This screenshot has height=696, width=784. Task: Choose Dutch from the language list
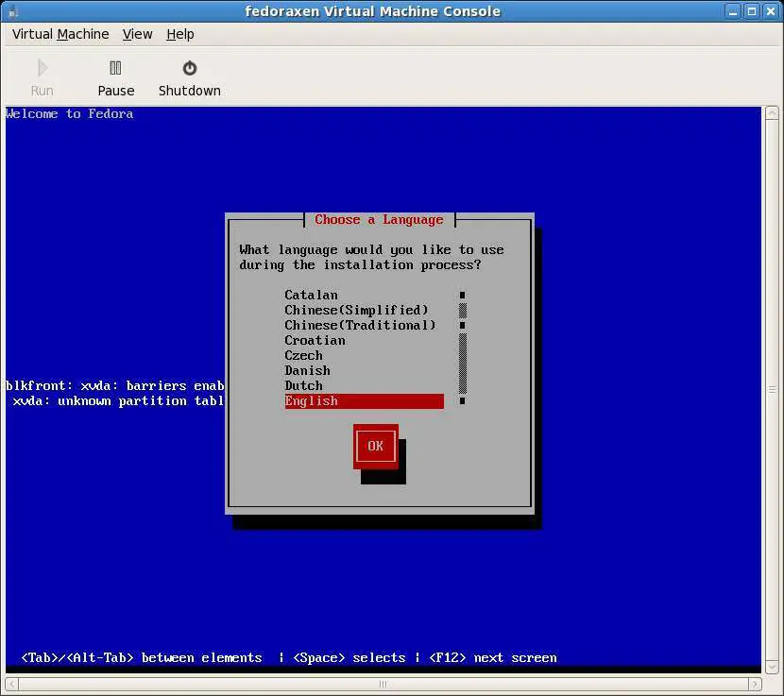click(303, 385)
